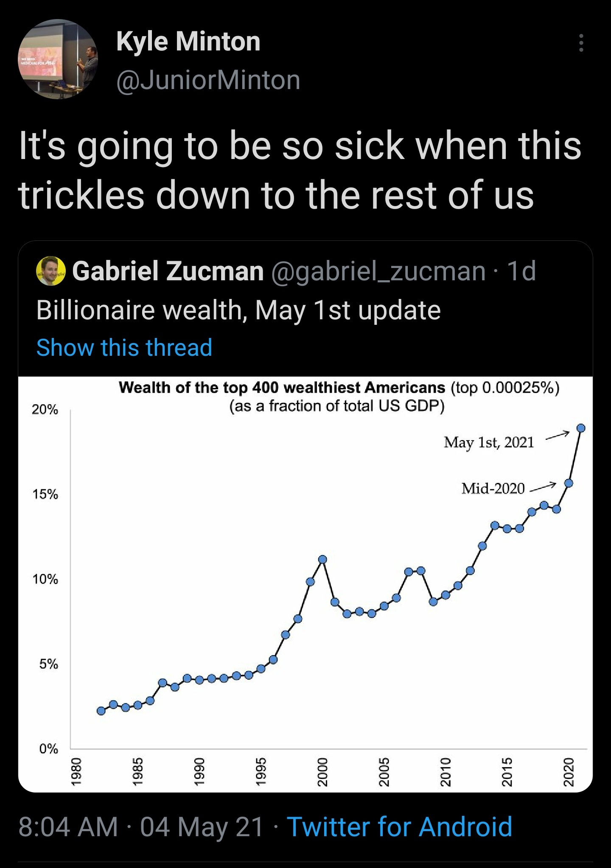Click the main tweet text about trickling down
The image size is (611, 868).
(x=300, y=170)
